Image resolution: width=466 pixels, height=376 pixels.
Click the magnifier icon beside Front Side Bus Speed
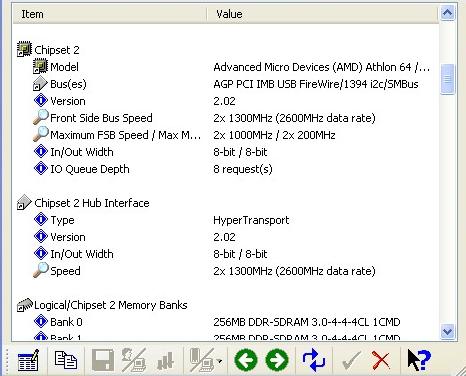click(x=41, y=117)
